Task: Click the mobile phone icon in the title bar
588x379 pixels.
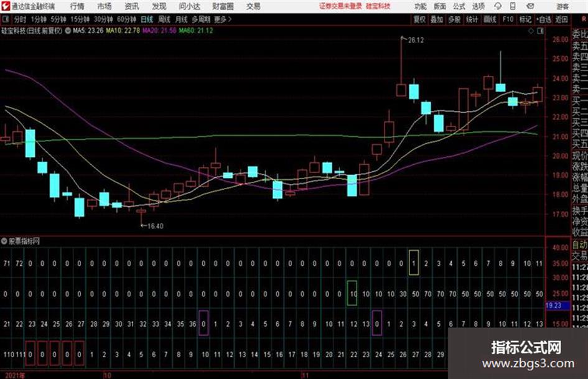Action: (x=513, y=6)
